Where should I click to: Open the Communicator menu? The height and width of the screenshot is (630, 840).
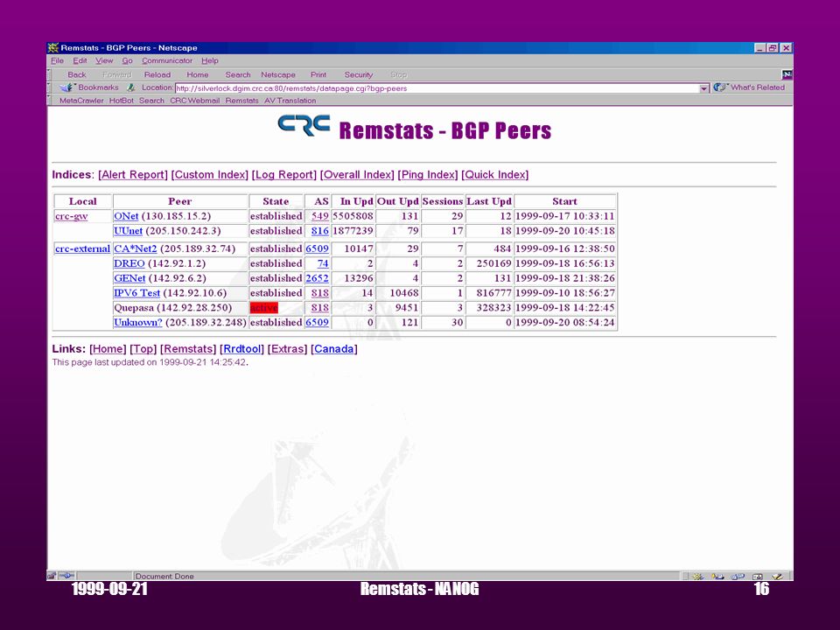pyautogui.click(x=166, y=60)
